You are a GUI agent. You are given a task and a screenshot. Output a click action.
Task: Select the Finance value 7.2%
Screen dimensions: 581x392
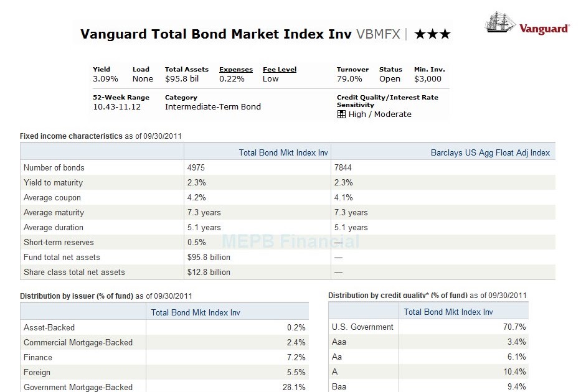296,358
